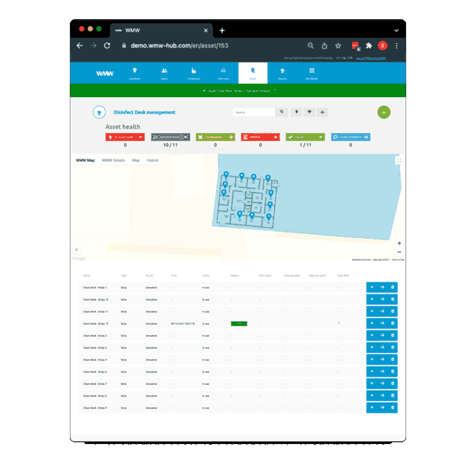Screen dimensions: 476x476
Task: View Clean Desk - Strips 3 with its eye icon
Action: pyautogui.click(x=372, y=347)
